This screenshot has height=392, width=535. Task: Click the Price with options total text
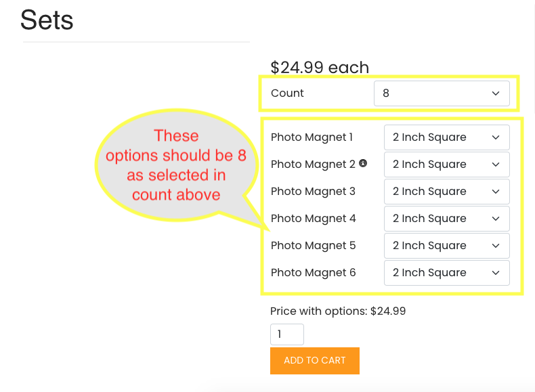pyautogui.click(x=338, y=311)
